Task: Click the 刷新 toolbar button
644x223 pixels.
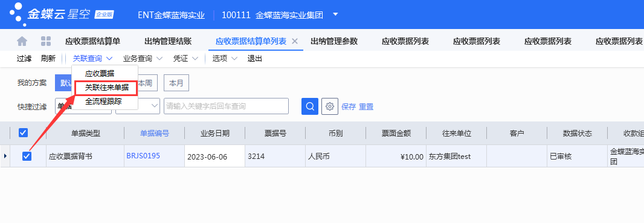Action: (x=48, y=59)
